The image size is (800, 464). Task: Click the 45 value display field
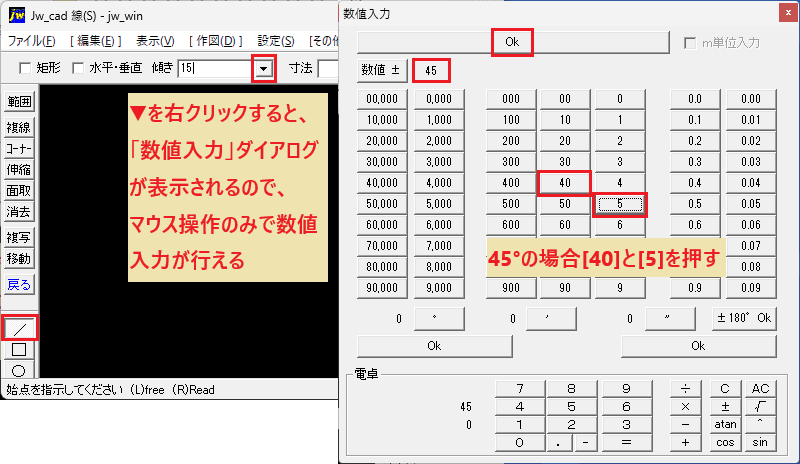(x=431, y=70)
